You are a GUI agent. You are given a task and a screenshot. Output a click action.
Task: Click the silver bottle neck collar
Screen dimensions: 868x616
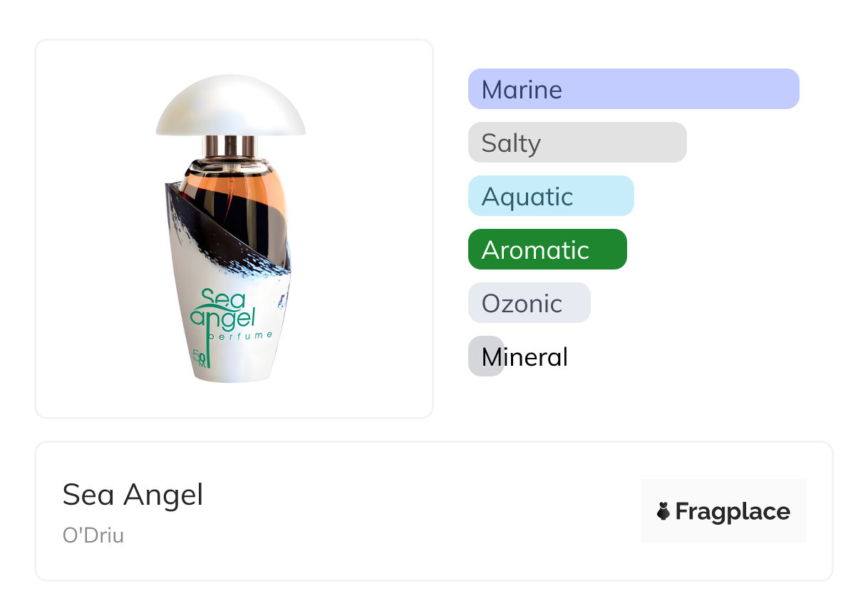(x=229, y=146)
